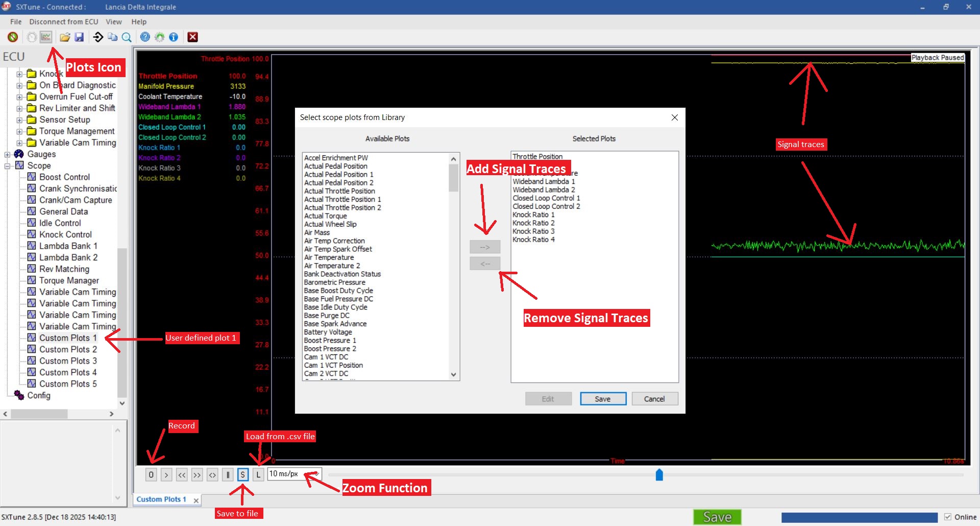Click the floppy disk save icon

click(x=79, y=37)
